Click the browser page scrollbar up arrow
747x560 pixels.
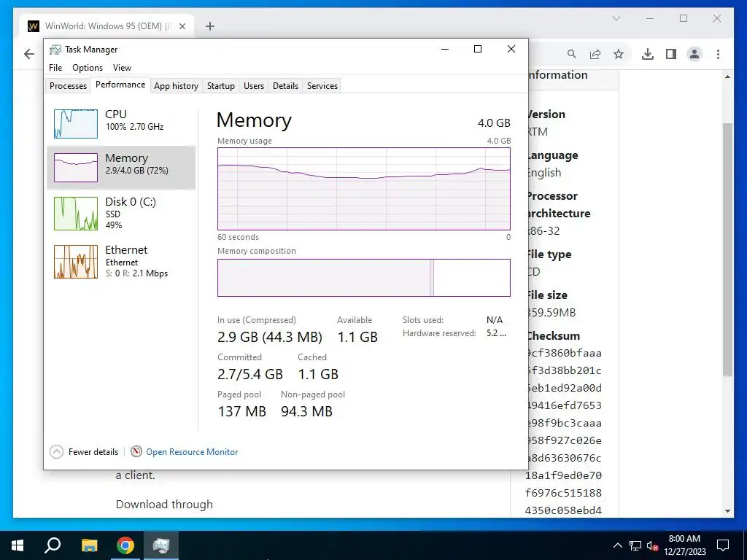pyautogui.click(x=727, y=77)
